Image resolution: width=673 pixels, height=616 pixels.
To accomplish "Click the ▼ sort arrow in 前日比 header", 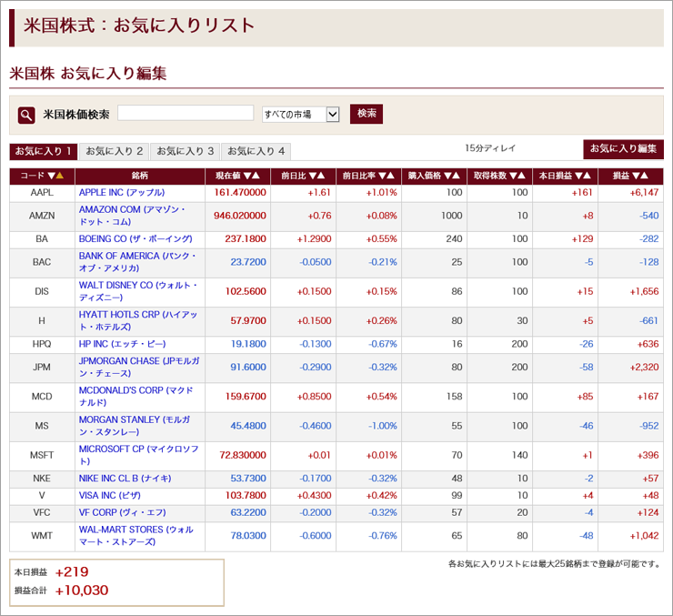I will pyautogui.click(x=313, y=176).
